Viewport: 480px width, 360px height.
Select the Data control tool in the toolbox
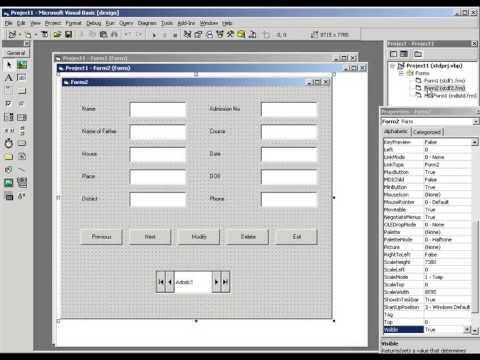pos(22,183)
